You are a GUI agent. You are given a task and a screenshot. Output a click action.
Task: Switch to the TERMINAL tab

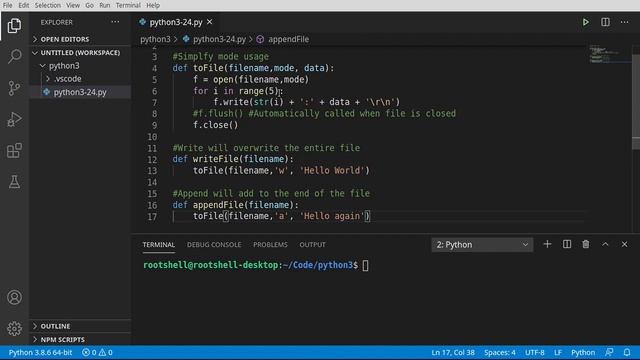(x=159, y=244)
